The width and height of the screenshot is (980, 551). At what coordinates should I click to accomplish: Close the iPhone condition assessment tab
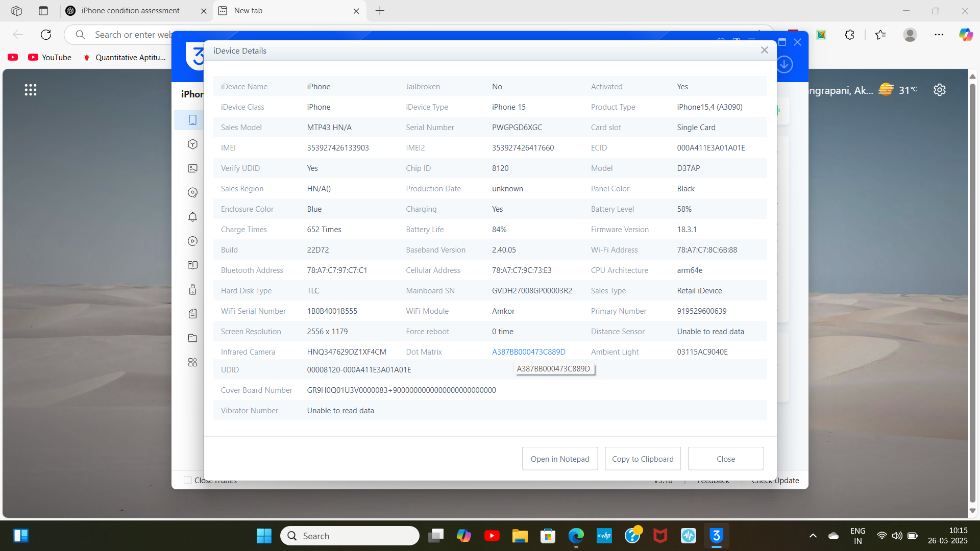point(204,11)
